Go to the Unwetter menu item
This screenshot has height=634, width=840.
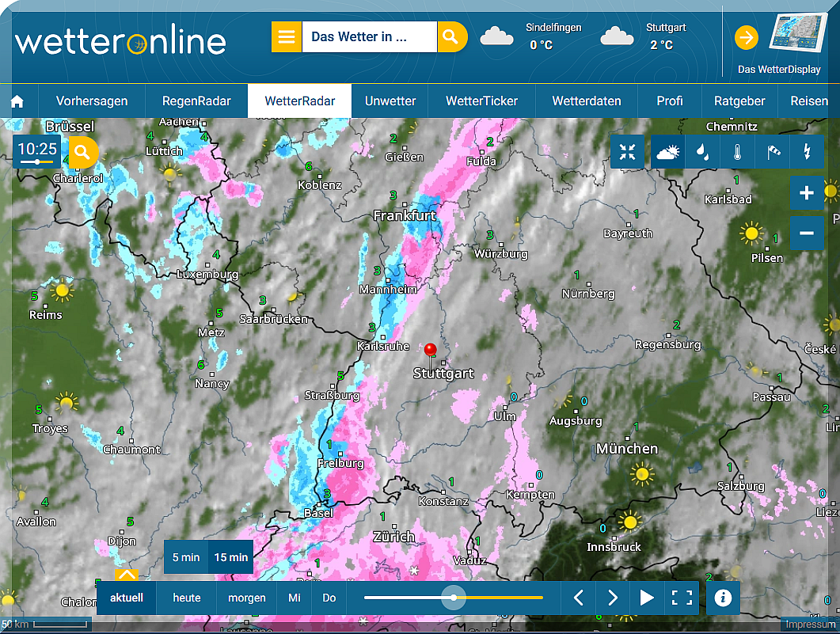(390, 101)
